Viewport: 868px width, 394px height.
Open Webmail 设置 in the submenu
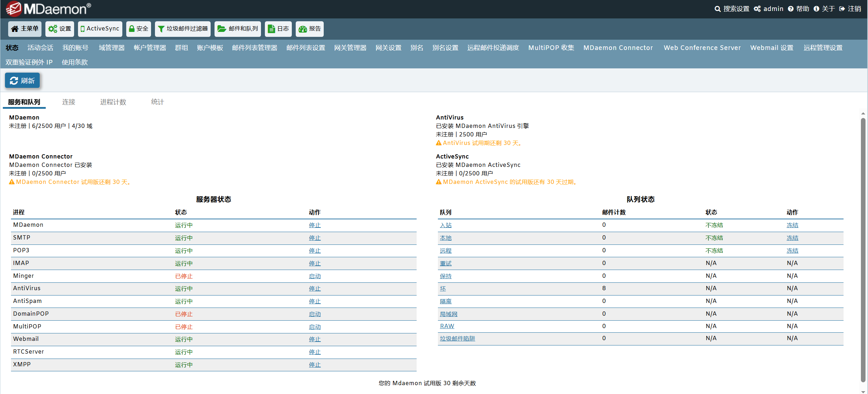[772, 48]
